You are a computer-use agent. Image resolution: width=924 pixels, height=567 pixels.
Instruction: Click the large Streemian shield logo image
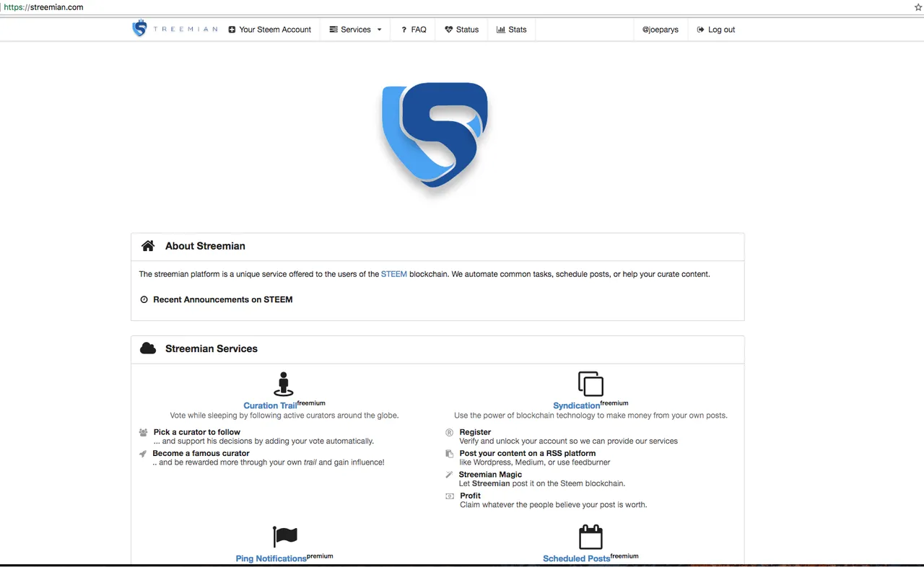click(435, 137)
